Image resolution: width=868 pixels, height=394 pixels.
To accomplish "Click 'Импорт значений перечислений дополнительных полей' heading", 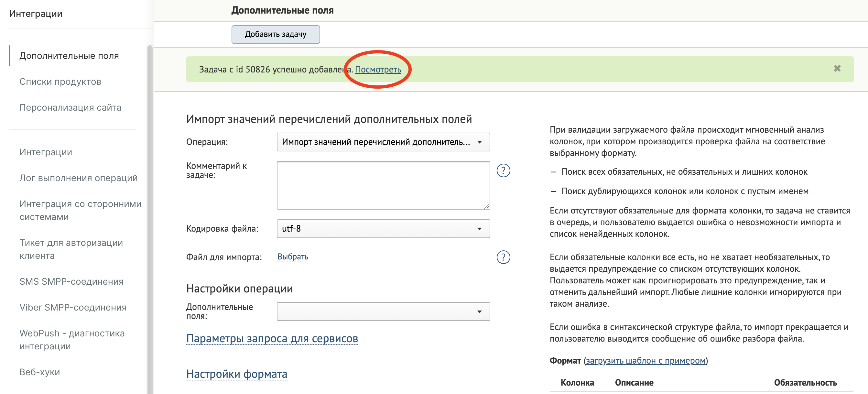I will tap(329, 119).
